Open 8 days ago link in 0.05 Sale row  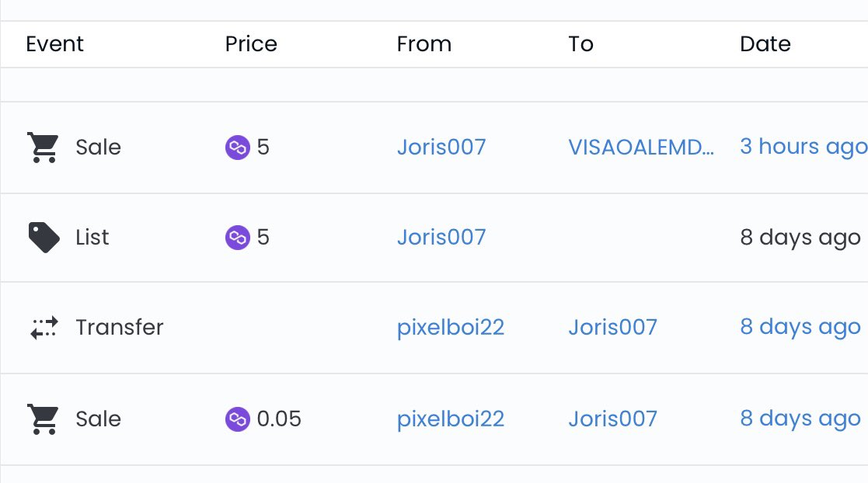pyautogui.click(x=800, y=419)
